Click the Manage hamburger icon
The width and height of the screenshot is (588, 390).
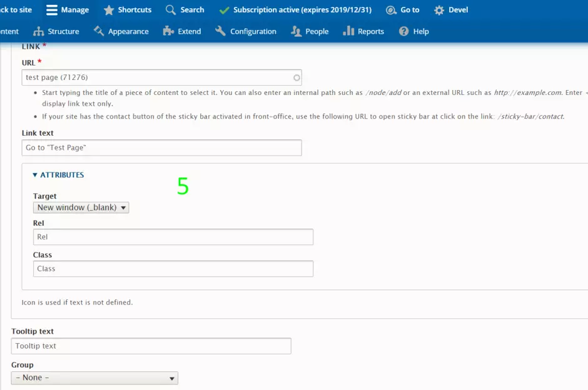[x=52, y=10]
